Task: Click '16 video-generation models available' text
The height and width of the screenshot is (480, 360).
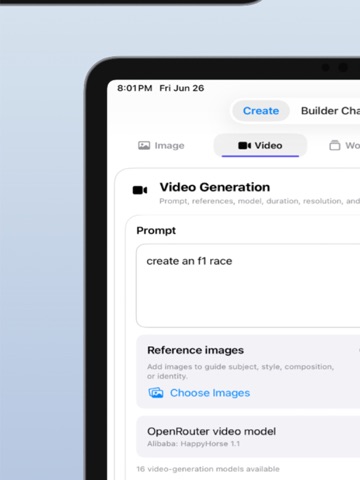Action: [208, 469]
